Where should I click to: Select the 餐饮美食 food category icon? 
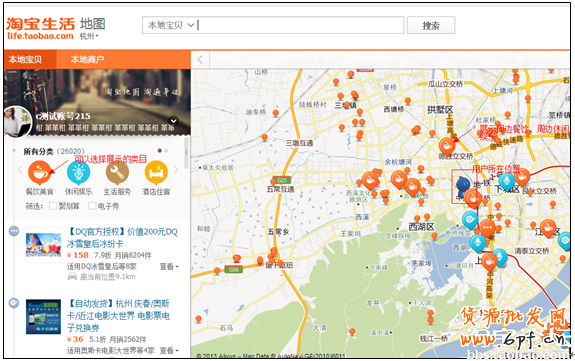click(40, 172)
